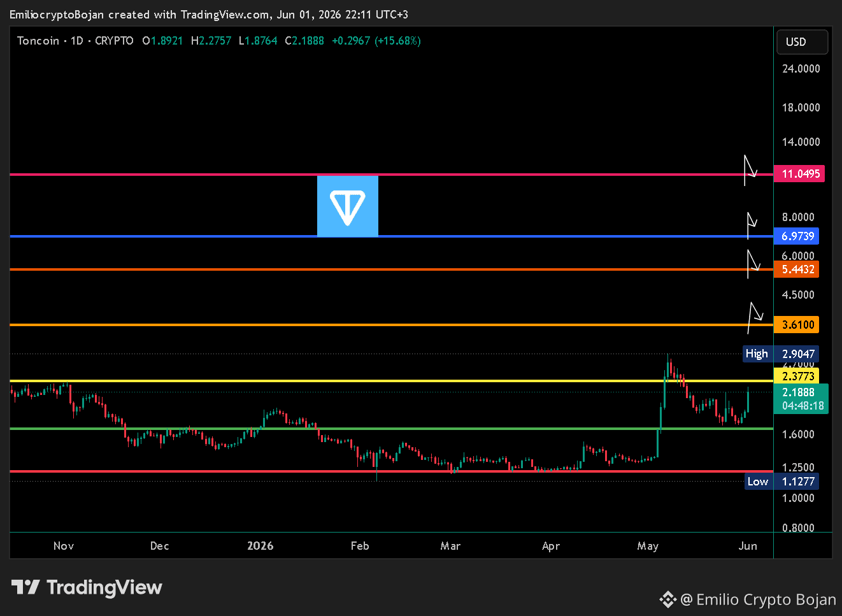Click the Low marker label

point(758,482)
